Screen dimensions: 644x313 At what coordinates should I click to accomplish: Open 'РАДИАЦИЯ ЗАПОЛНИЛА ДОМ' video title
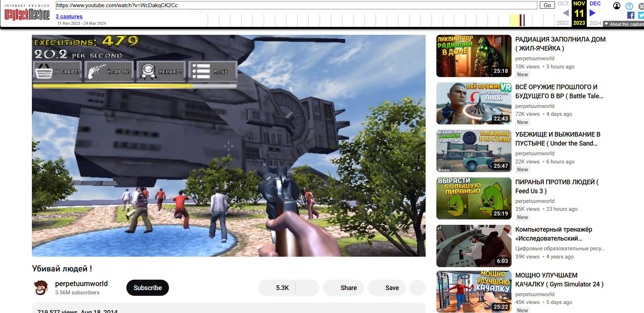pyautogui.click(x=560, y=44)
